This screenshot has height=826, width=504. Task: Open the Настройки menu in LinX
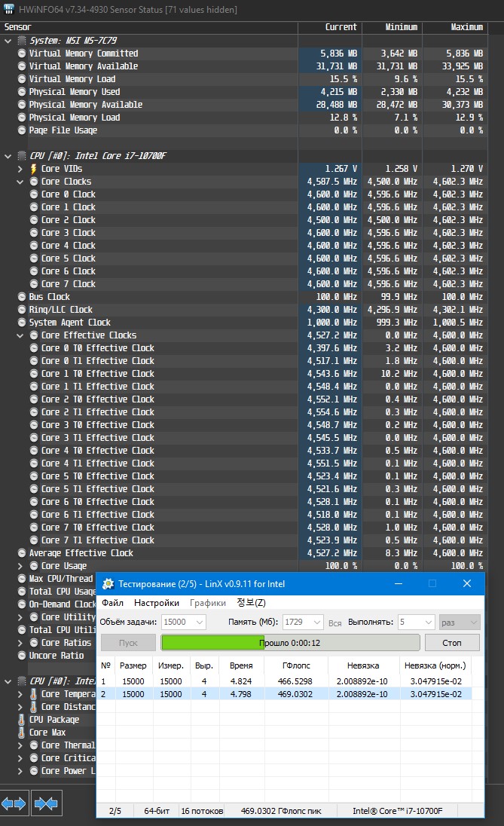(157, 603)
